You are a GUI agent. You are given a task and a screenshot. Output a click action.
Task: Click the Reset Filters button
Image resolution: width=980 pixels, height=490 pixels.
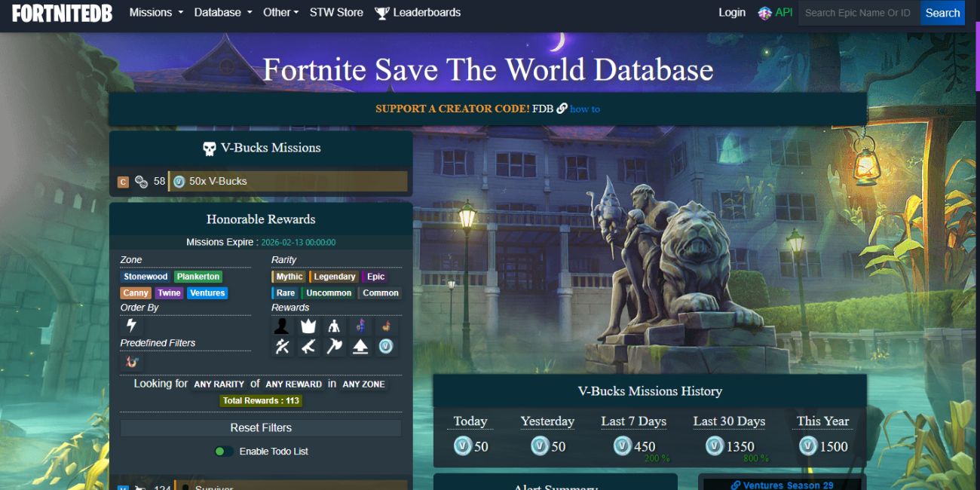click(260, 427)
